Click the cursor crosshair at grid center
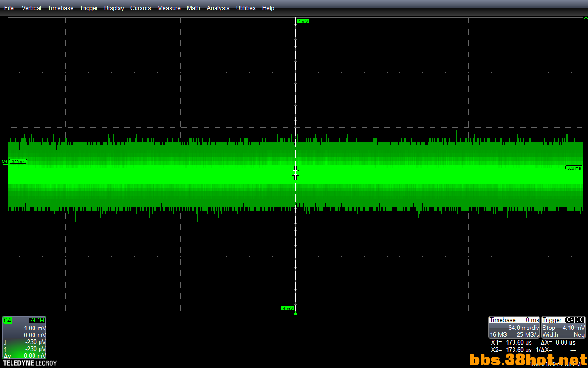 (x=295, y=173)
